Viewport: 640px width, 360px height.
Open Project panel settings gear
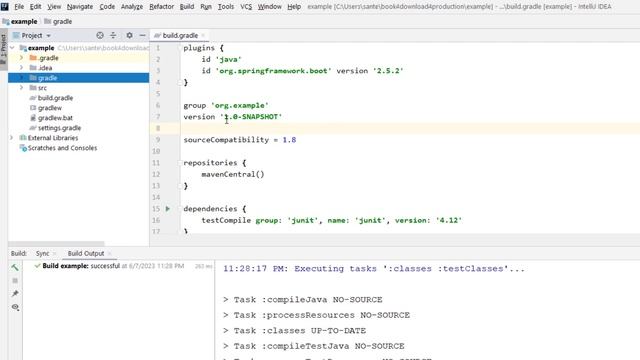click(129, 36)
